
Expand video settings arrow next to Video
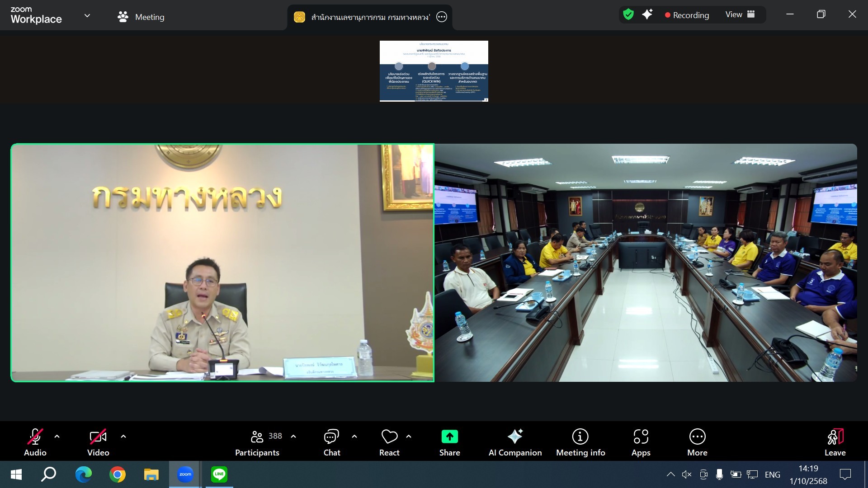[123, 436]
